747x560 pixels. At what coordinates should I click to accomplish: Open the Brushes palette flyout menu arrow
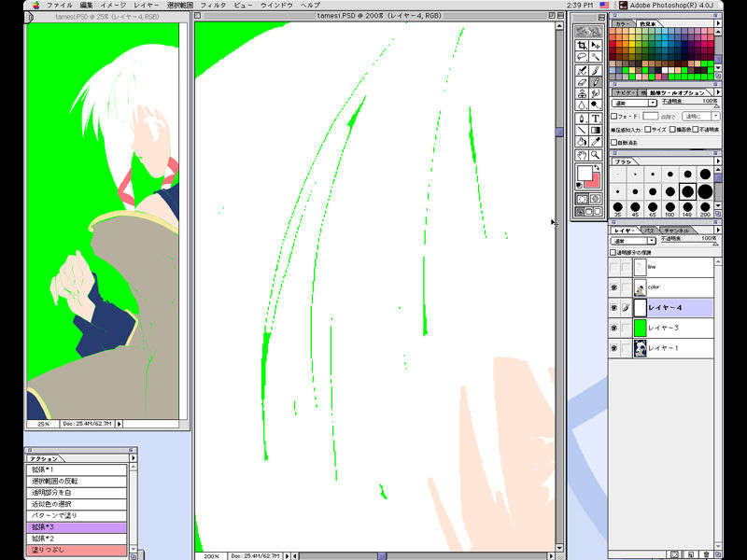click(717, 161)
